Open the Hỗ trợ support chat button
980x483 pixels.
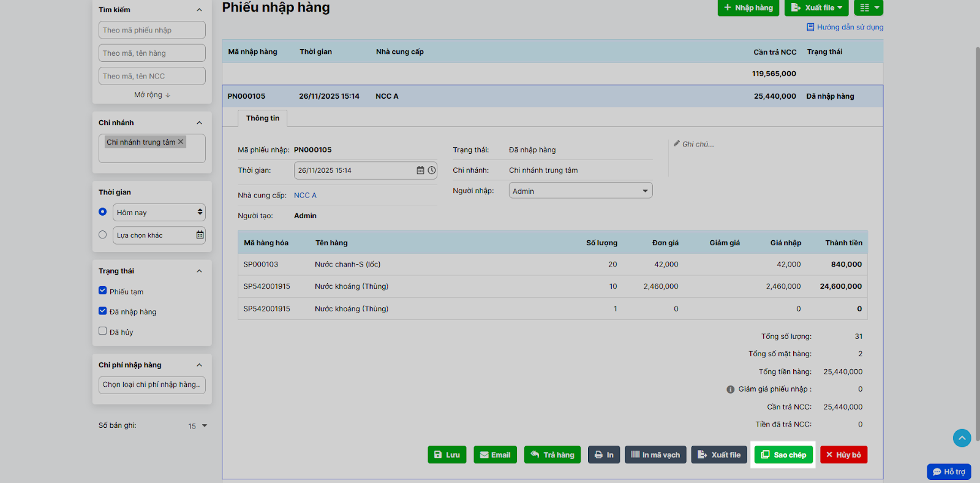pos(949,471)
